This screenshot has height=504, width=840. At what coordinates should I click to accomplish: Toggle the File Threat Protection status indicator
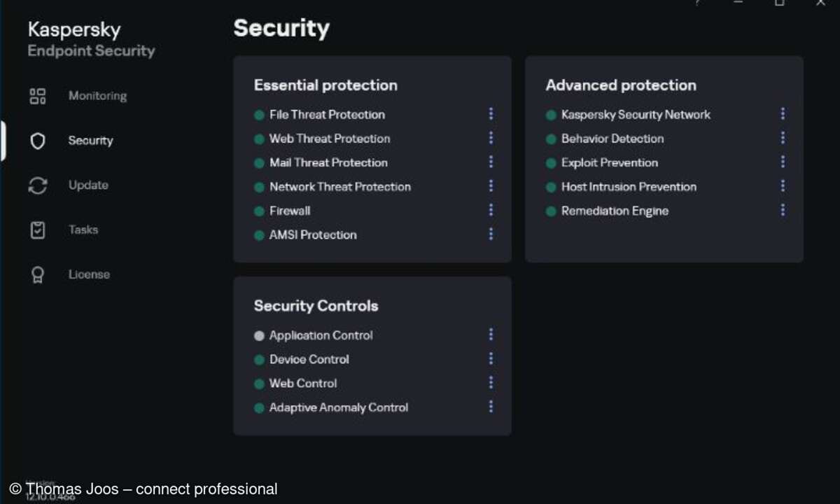pyautogui.click(x=259, y=114)
